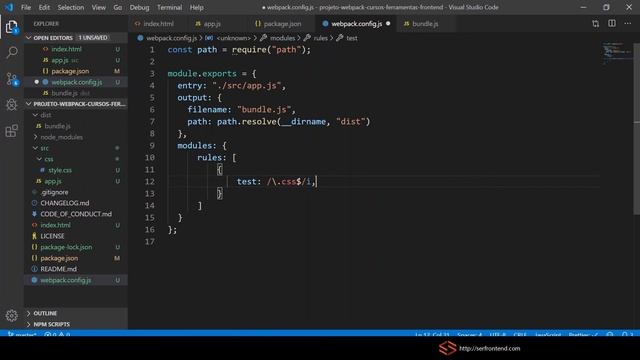Open the File menu
The height and width of the screenshot is (360, 640).
point(26,7)
